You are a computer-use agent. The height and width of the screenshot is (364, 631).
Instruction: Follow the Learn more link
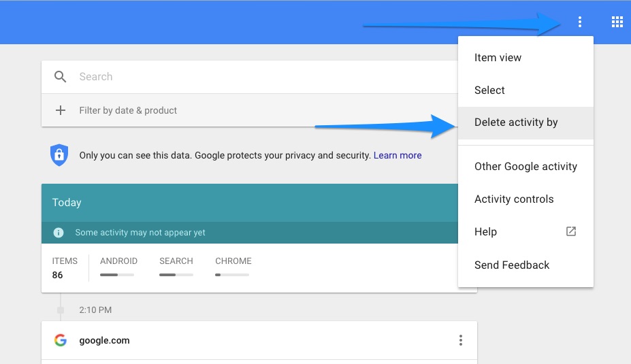click(x=398, y=155)
